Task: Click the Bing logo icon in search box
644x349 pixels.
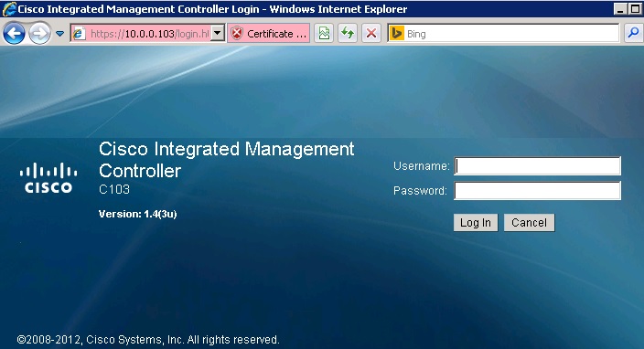Action: 397,33
